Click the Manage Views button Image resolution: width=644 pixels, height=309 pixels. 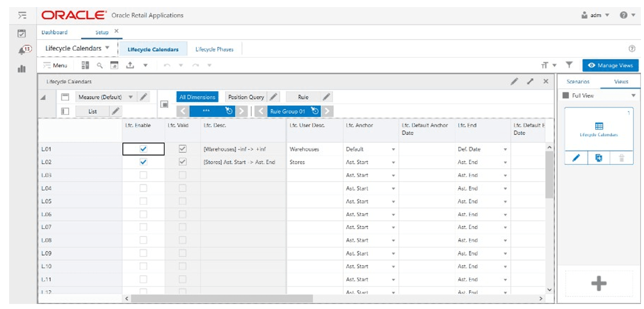[612, 65]
